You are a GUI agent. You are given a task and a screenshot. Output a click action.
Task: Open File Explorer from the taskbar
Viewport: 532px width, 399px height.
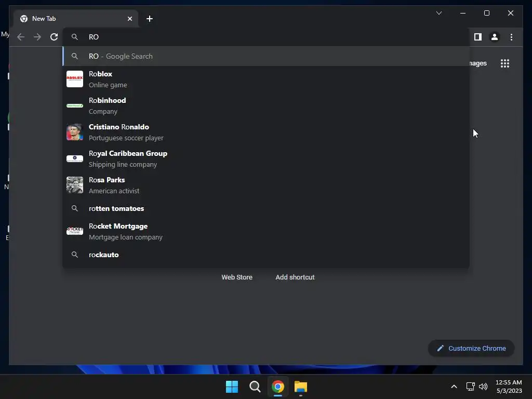click(x=301, y=387)
